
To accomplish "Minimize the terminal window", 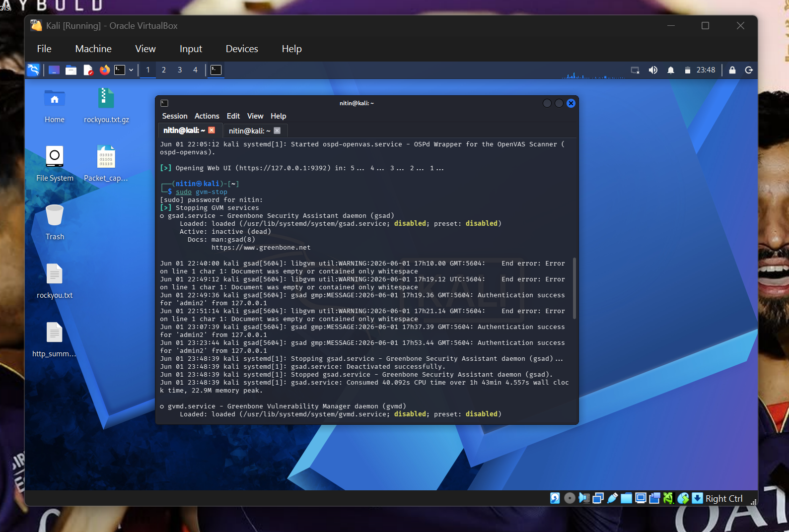I will coord(547,103).
